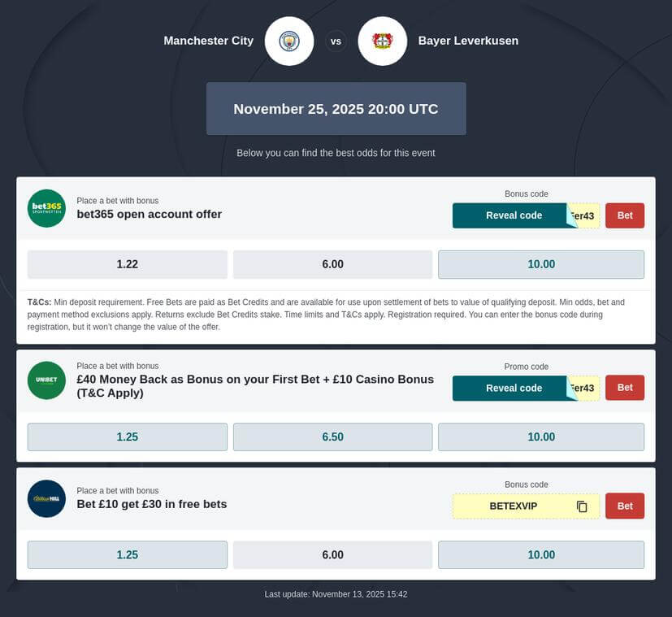
Task: Select the 1.22 home odds from bet365
Action: 127,264
